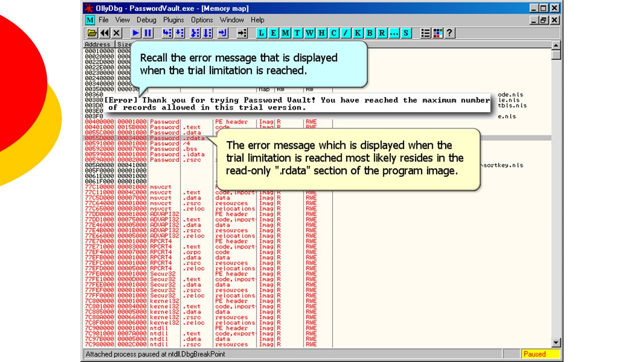
Task: Open Debugging options list icon
Action: 426,33
